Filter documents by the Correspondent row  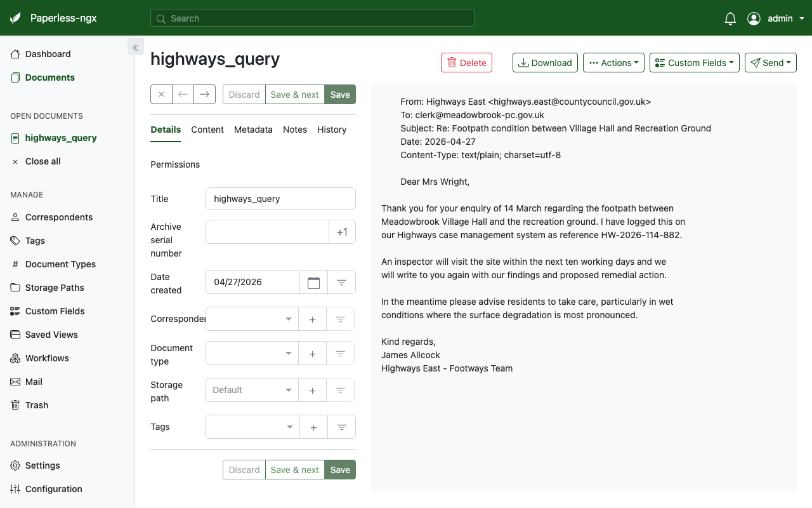click(340, 319)
